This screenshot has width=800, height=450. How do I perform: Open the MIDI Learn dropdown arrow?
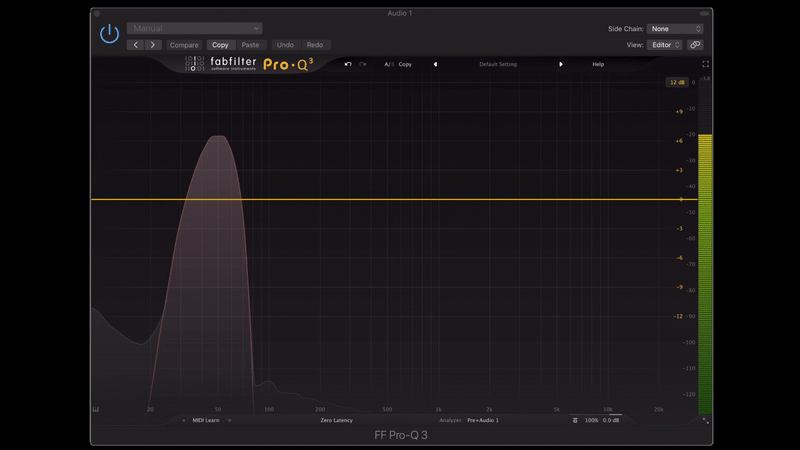tap(230, 420)
